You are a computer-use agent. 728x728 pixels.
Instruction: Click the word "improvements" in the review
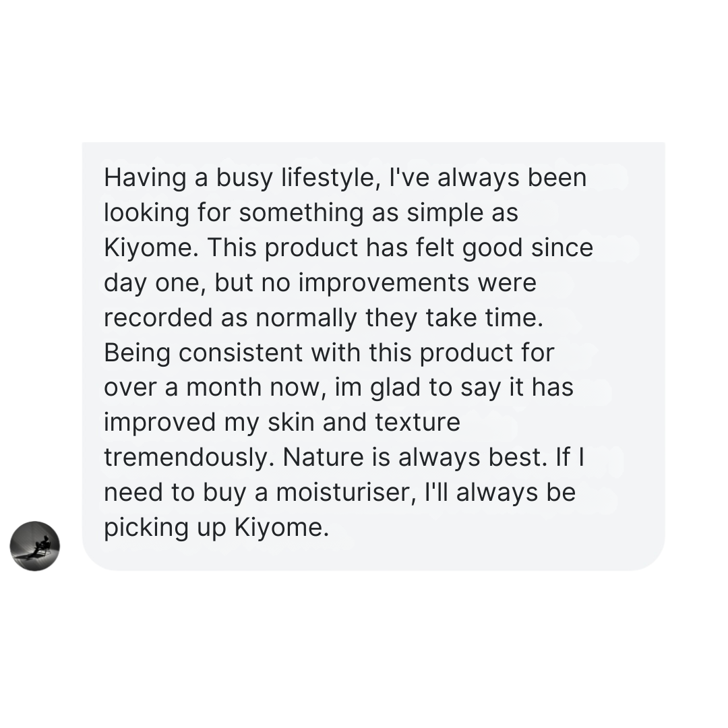click(384, 283)
